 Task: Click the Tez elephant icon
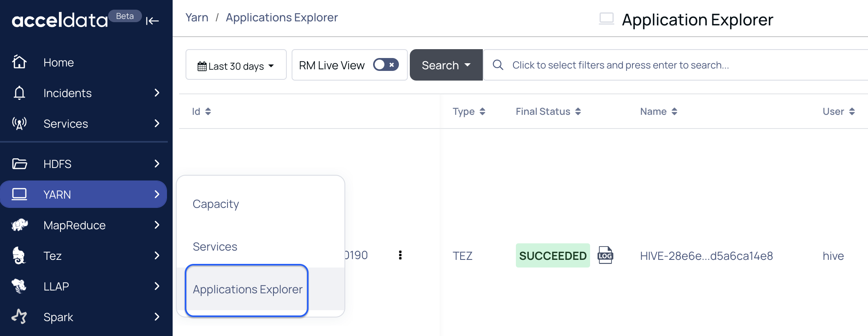pos(19,255)
